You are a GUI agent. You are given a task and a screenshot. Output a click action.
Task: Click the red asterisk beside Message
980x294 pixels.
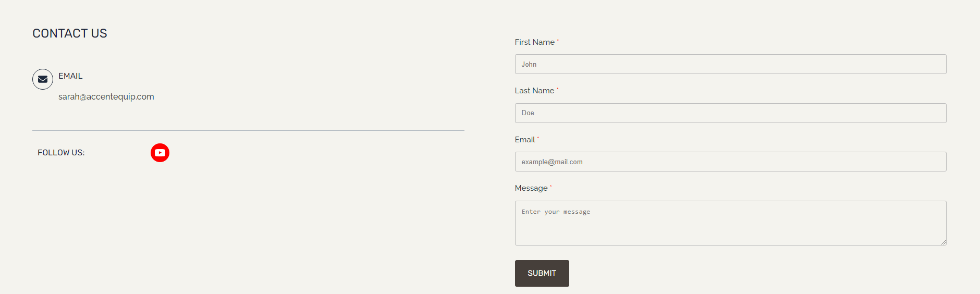(x=551, y=186)
